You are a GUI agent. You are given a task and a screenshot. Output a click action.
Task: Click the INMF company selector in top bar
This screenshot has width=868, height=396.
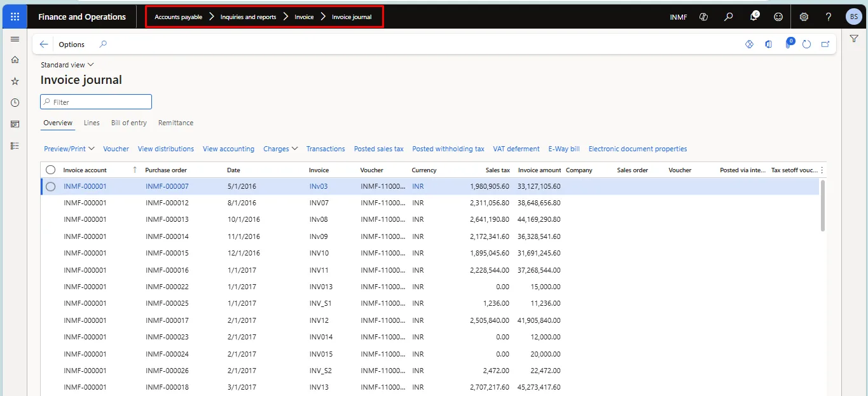click(x=679, y=17)
